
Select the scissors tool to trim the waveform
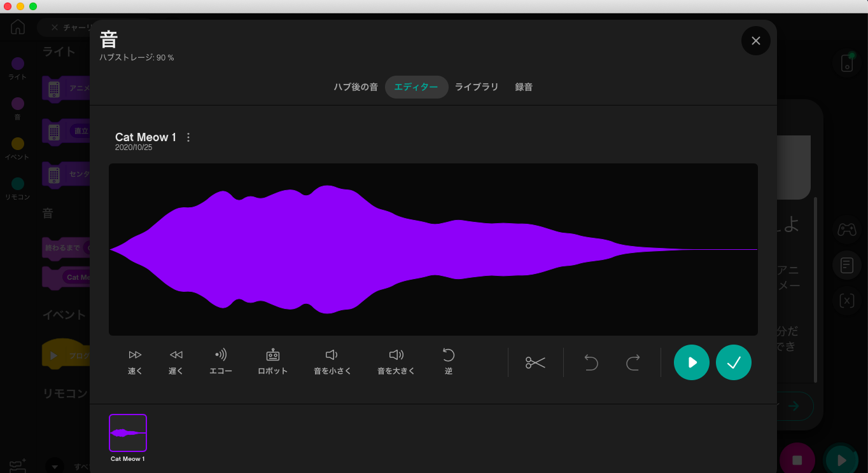pyautogui.click(x=535, y=362)
